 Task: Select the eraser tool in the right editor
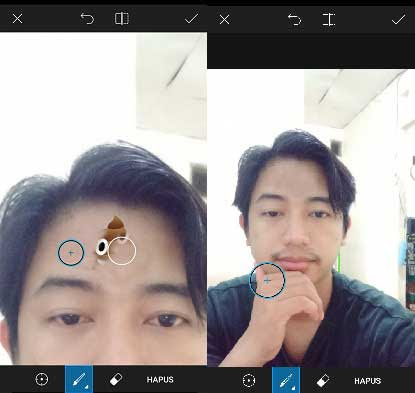click(x=323, y=381)
